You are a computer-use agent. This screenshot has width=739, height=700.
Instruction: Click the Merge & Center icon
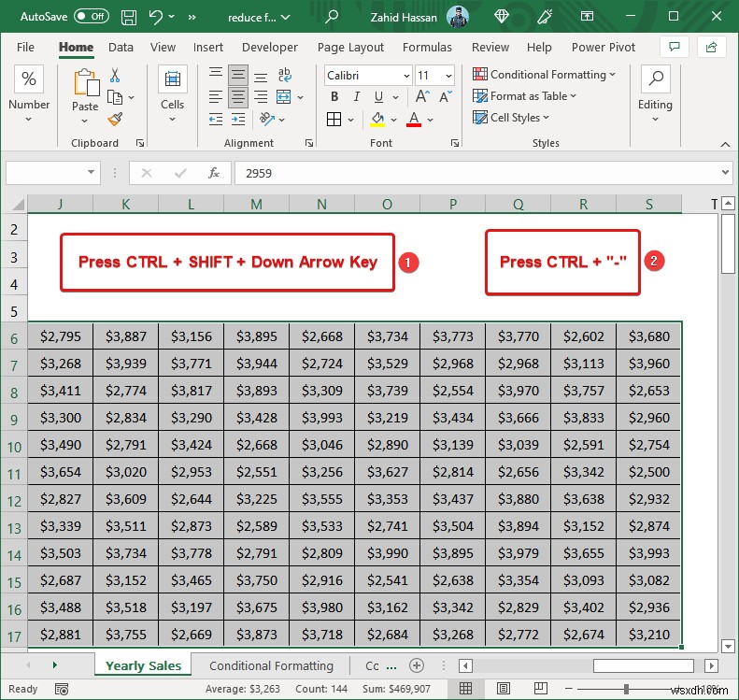284,96
